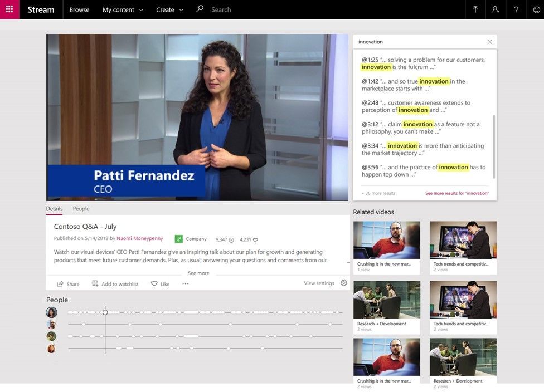Select the red-haired woman's avatar in People
Screen dimensions: 544x392
click(51, 349)
